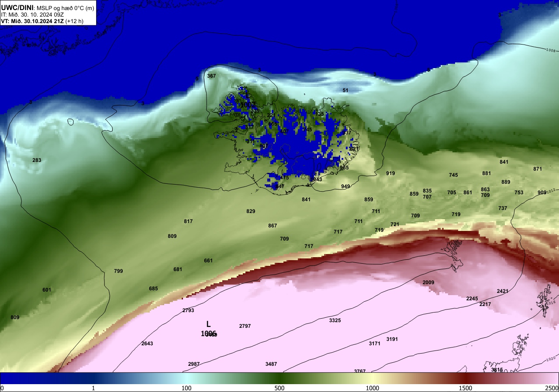Screen dimensions: 559x392
Task: Click the 2793 height value
Action: [188, 310]
